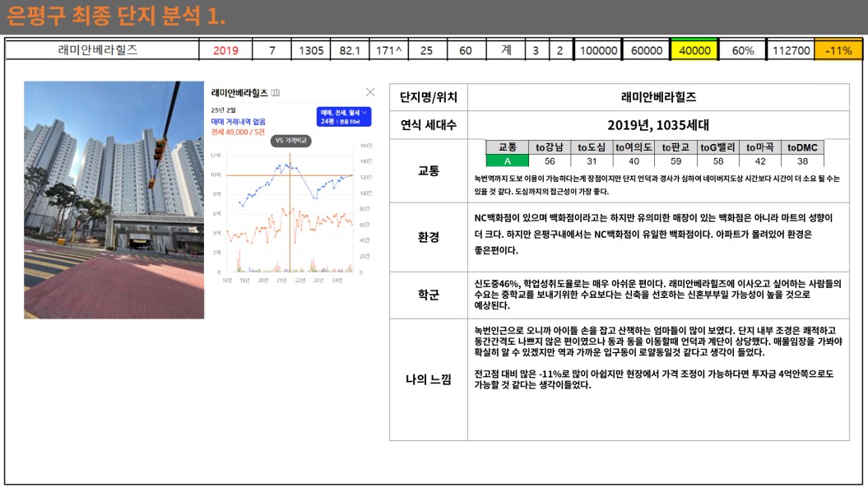Viewport: 868px width, 488px height.
Task: Click the yellow highlighted 40000 cell
Action: coord(694,50)
